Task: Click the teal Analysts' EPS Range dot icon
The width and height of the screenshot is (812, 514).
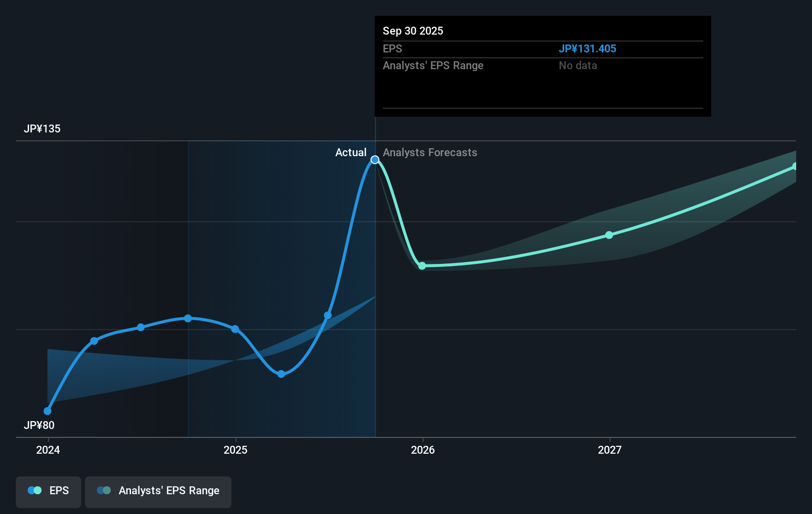Action: click(104, 490)
